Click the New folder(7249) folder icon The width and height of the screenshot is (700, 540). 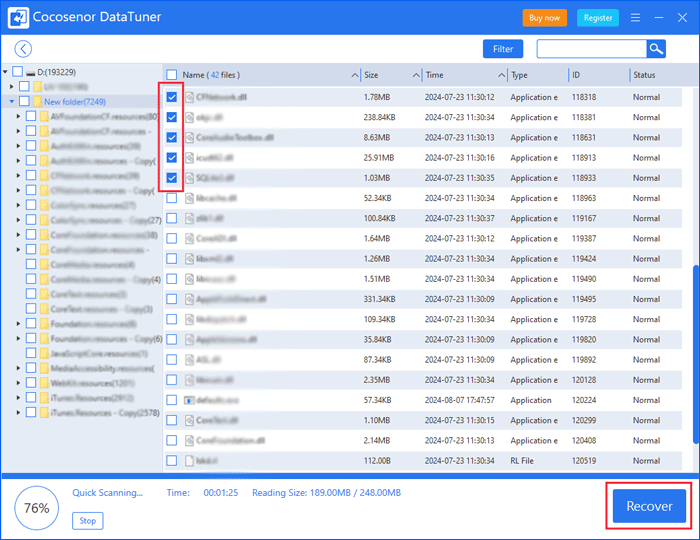coord(38,101)
